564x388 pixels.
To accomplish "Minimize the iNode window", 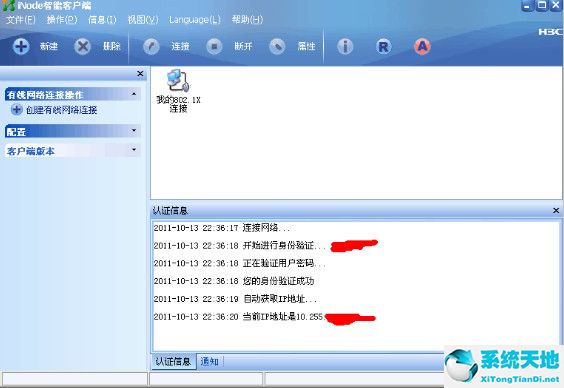I will tap(527, 6).
